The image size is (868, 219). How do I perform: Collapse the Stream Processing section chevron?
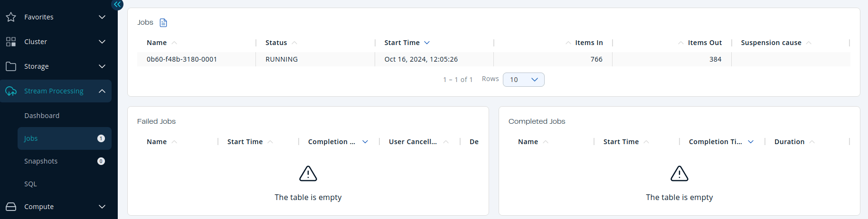pos(102,91)
